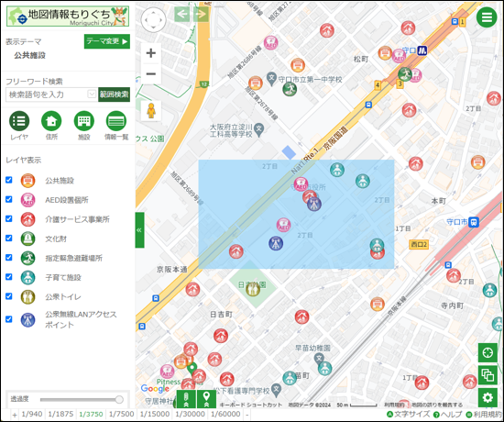Image resolution: width=504 pixels, height=422 pixels.
Task: Click the 公衆トイレ legend icon
Action: [x=28, y=297]
